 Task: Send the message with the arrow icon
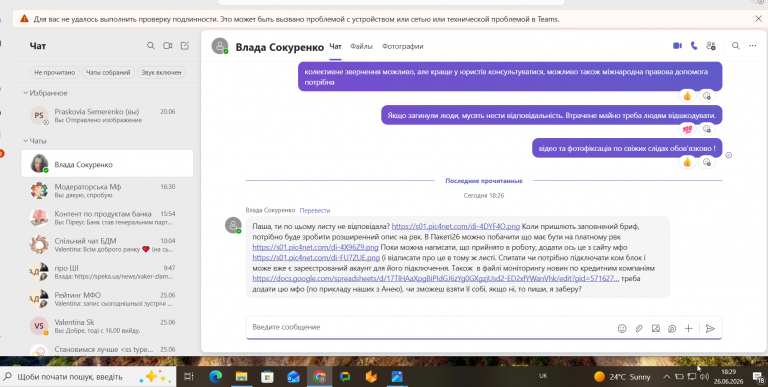(x=710, y=329)
